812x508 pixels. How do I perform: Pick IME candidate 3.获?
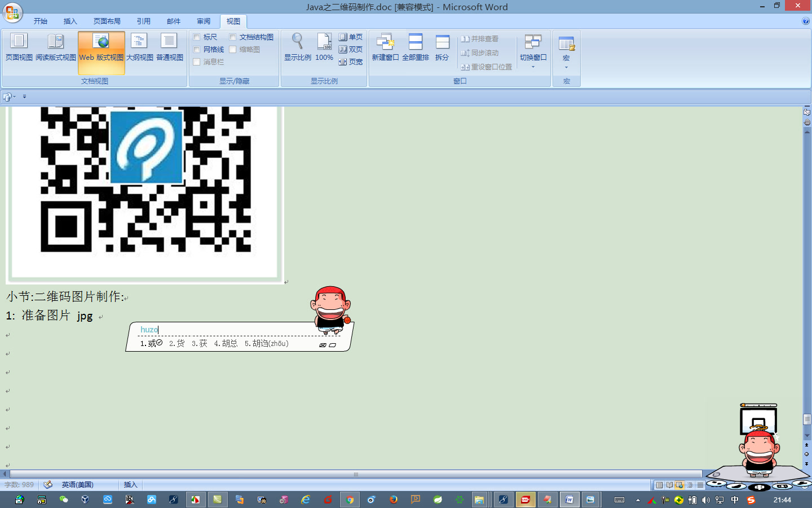[x=200, y=343]
